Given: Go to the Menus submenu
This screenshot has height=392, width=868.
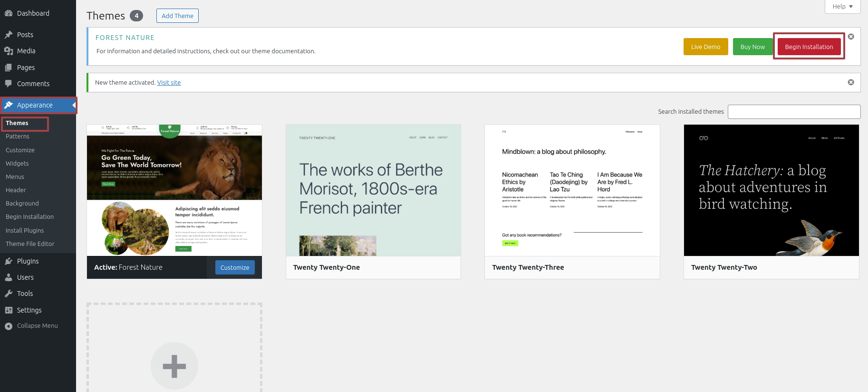Looking at the screenshot, I should (15, 176).
